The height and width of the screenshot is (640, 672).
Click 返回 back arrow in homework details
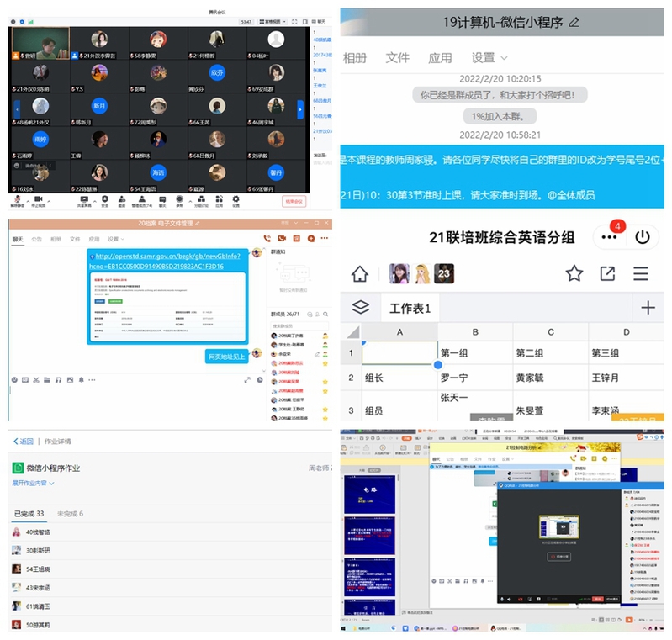tap(23, 441)
